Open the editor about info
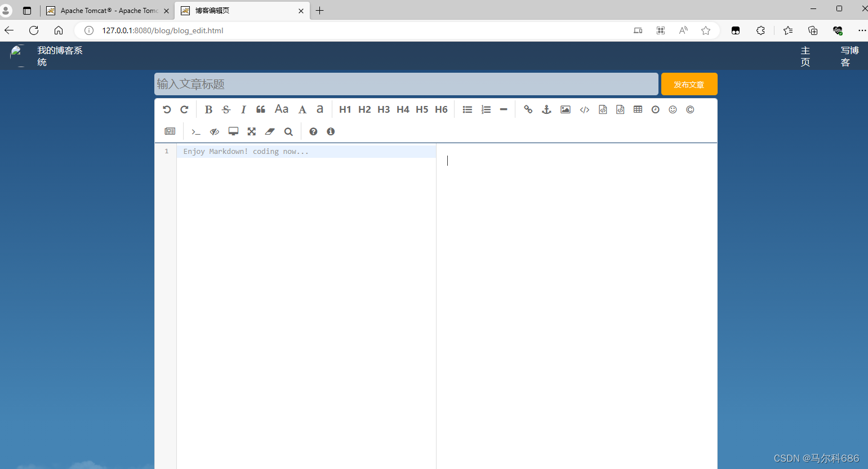Image resolution: width=868 pixels, height=469 pixels. click(x=331, y=131)
